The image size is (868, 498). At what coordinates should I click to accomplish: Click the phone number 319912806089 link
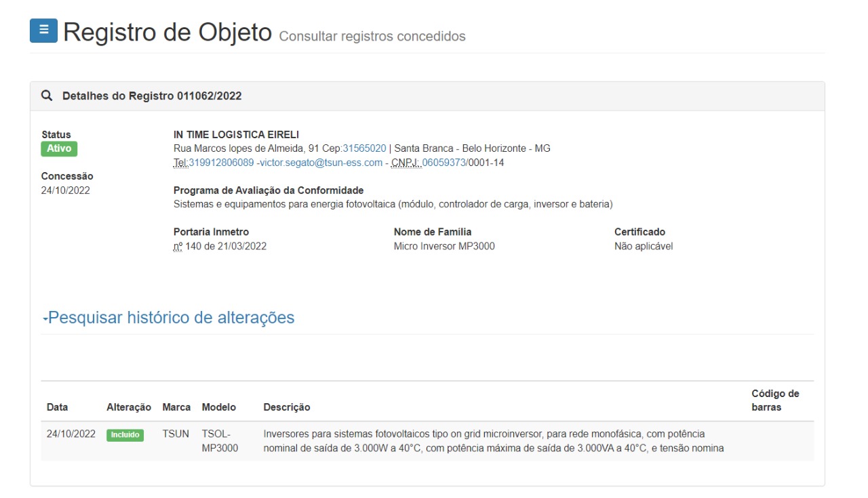221,163
